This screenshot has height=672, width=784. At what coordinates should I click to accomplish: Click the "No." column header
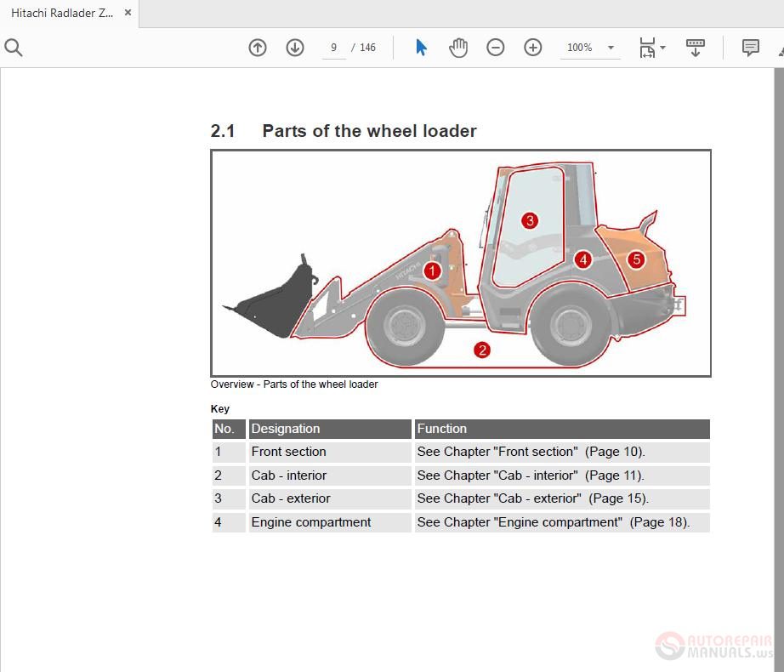click(x=229, y=429)
